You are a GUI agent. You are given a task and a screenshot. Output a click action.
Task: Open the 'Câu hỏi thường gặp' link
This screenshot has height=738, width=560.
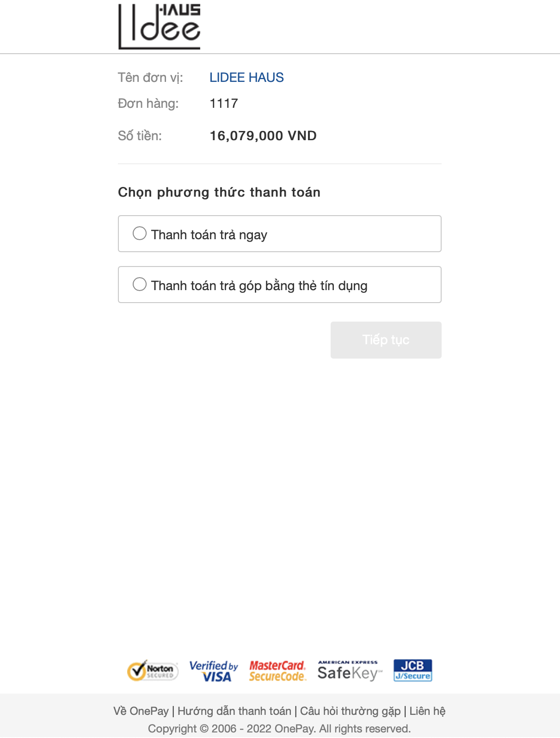351,711
